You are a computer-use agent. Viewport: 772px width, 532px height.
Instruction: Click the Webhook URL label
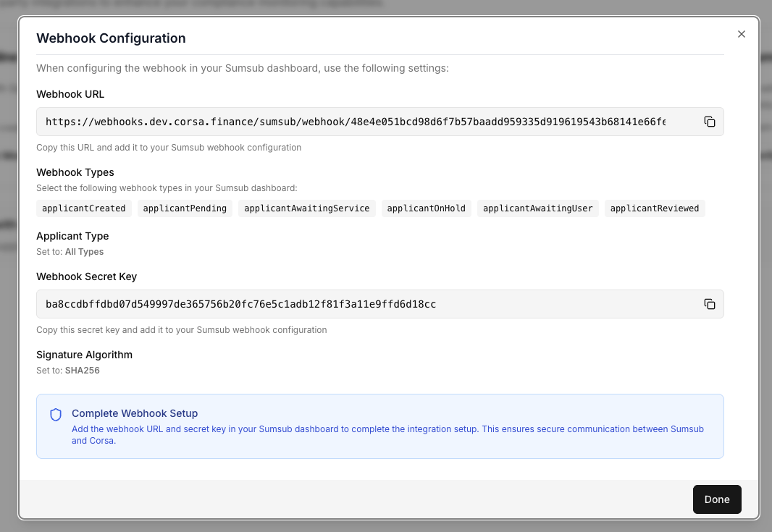pos(70,94)
